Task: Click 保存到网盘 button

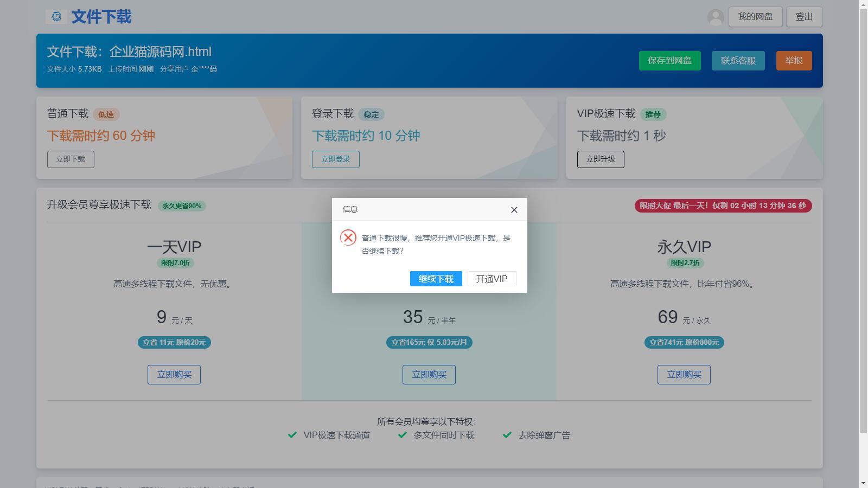Action: 669,61
